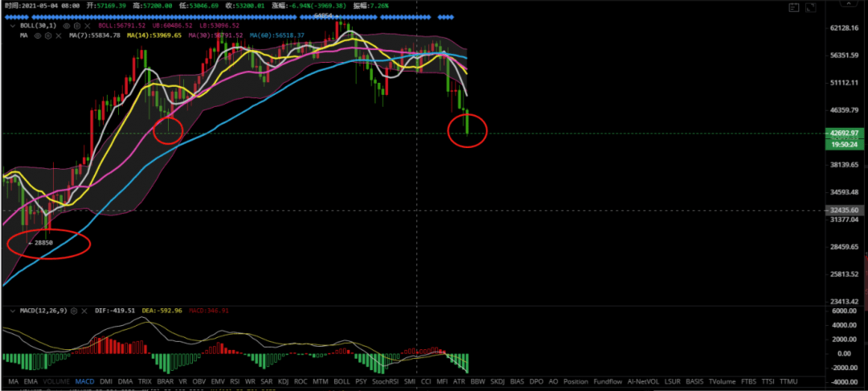Viewport: 868px width, 391px height.
Task: Open the BIAS indicator
Action: click(517, 381)
